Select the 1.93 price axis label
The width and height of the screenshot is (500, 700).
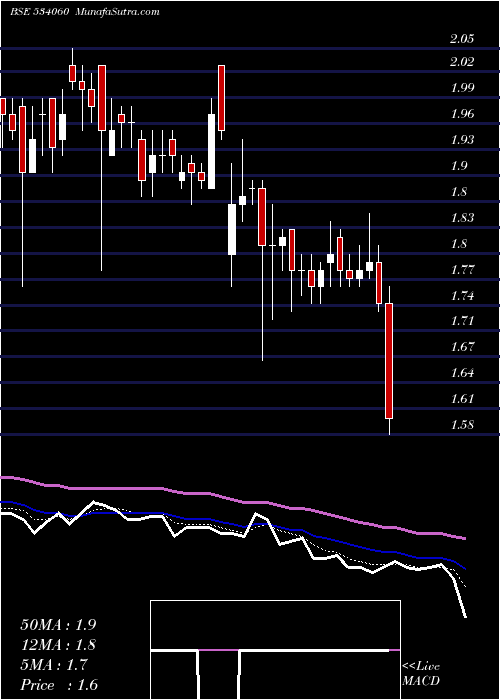click(x=462, y=140)
